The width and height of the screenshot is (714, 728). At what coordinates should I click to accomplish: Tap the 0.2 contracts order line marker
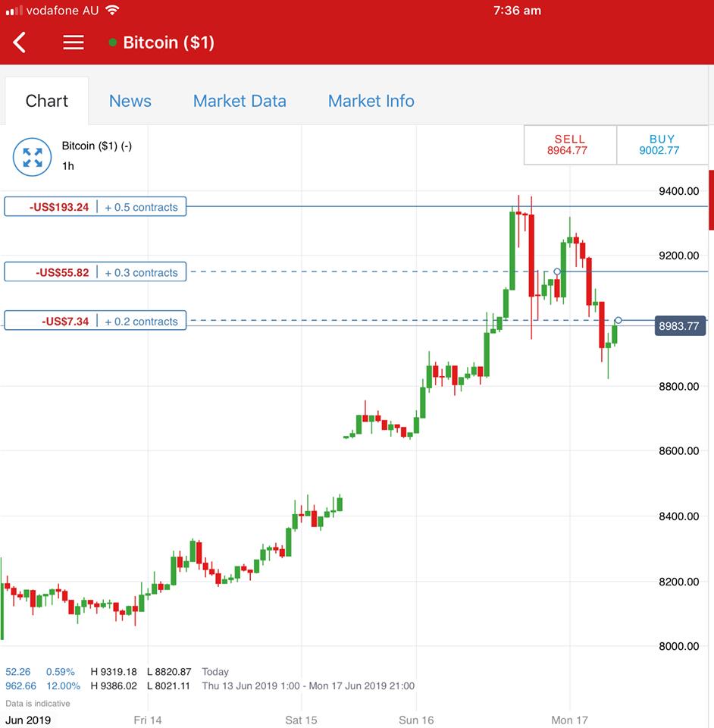point(618,320)
